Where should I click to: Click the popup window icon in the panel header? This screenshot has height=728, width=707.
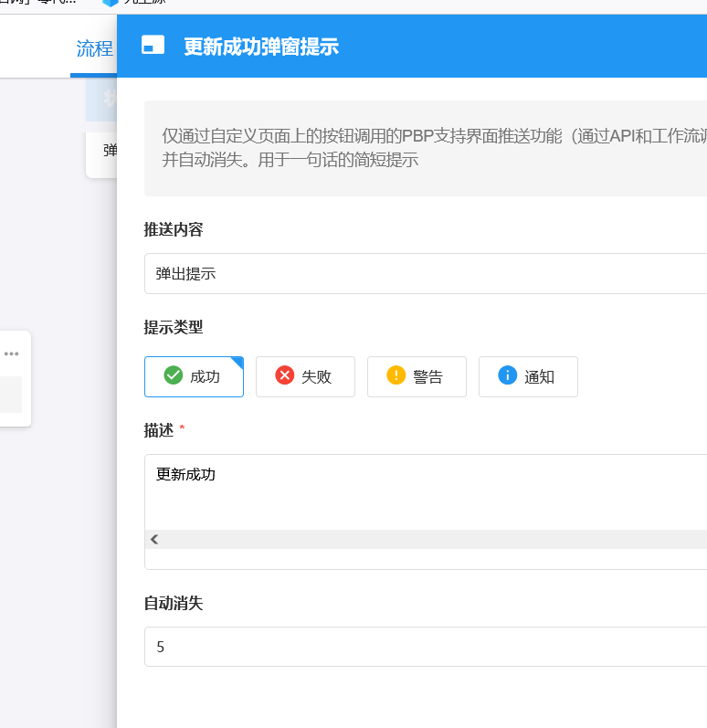(153, 46)
